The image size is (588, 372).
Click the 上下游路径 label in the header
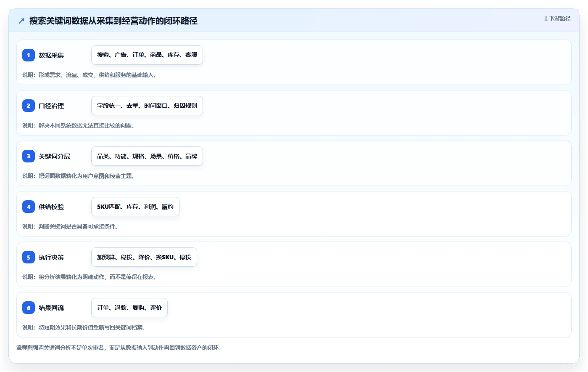click(x=557, y=19)
